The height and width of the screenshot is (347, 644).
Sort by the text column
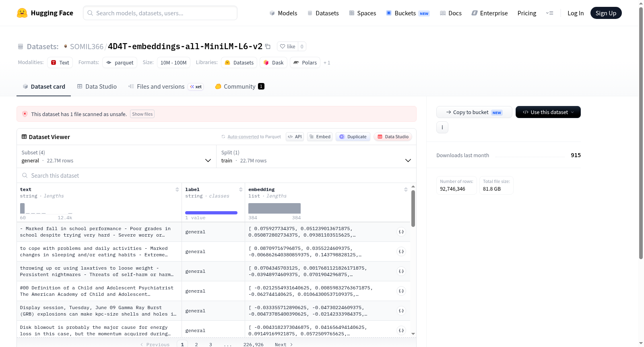[x=177, y=189]
